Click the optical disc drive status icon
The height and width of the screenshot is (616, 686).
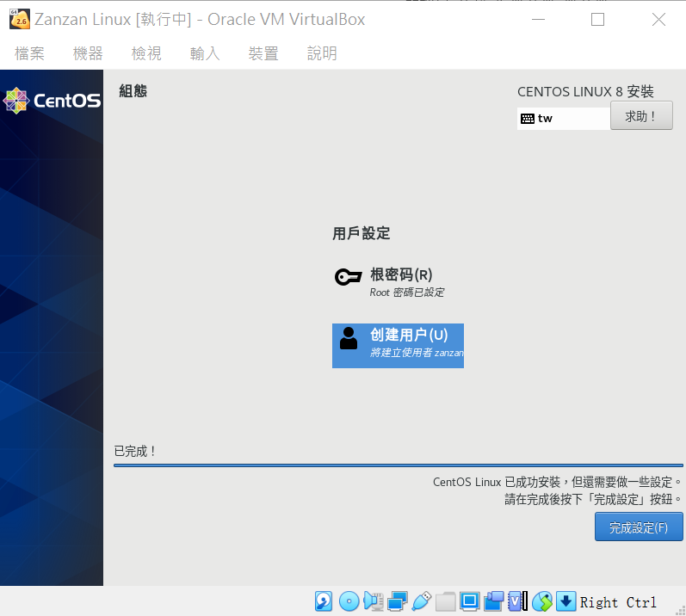click(x=349, y=601)
